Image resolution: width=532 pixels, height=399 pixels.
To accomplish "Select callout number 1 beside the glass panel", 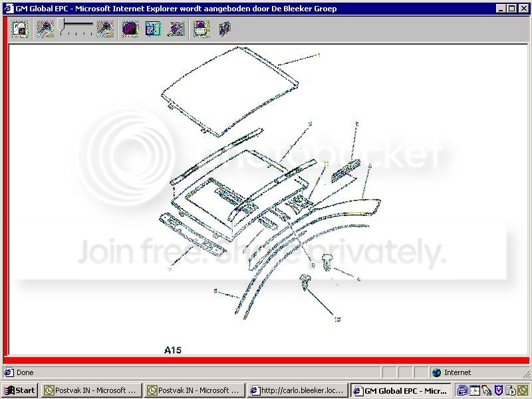I will [319, 55].
